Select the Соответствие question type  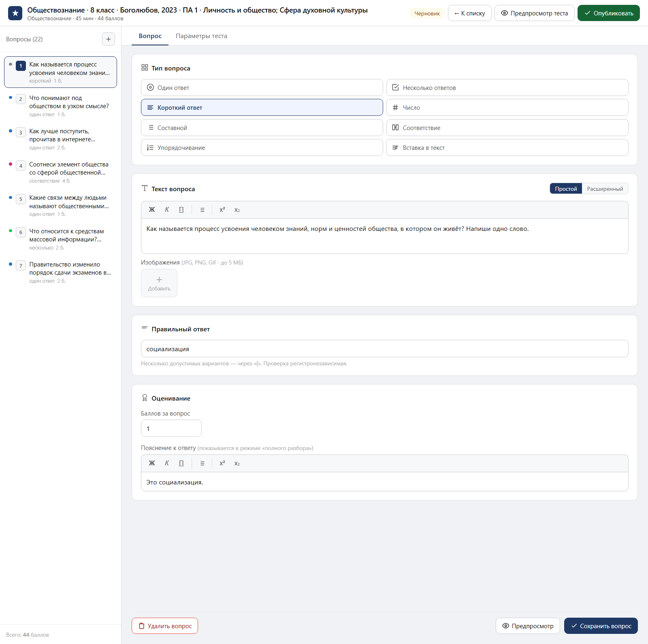[x=507, y=128]
